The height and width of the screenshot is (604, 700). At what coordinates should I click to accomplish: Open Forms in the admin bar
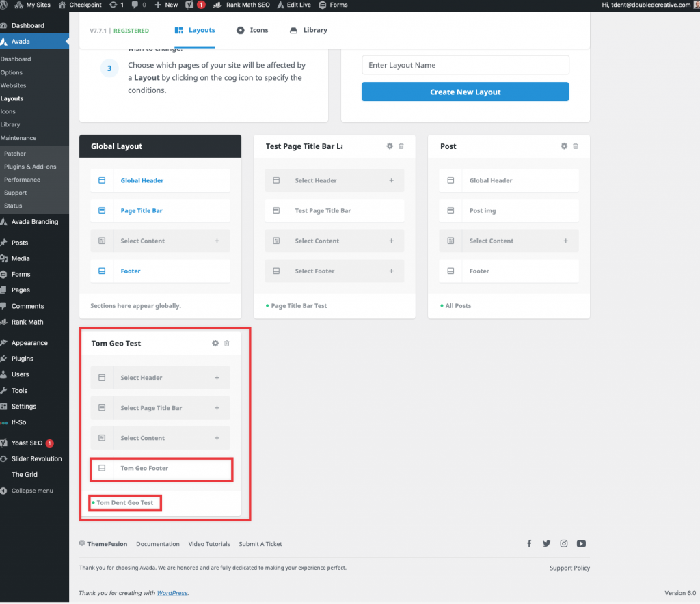coord(333,5)
